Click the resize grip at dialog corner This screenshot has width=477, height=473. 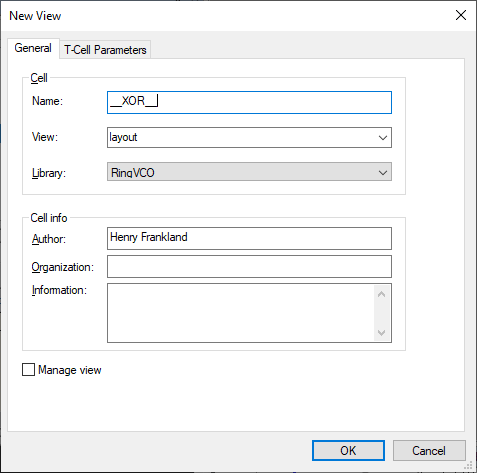469,465
